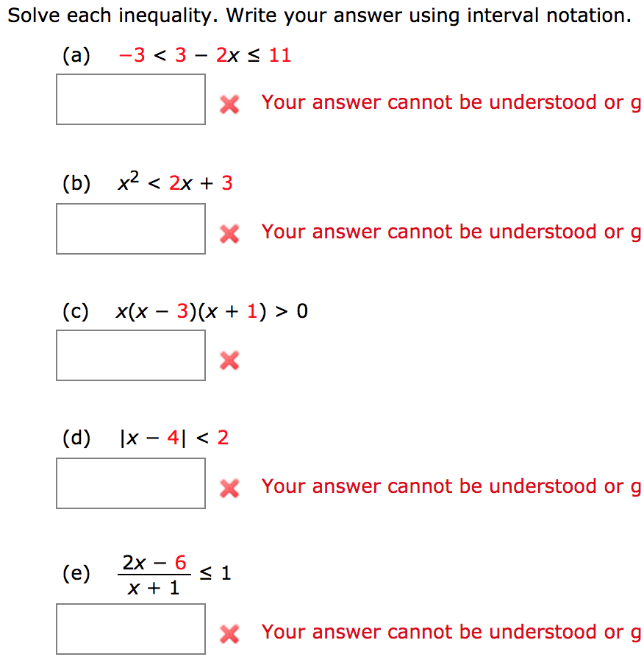This screenshot has height=668, width=644.
Task: Click the red X icon beside part (c)
Action: click(x=229, y=361)
